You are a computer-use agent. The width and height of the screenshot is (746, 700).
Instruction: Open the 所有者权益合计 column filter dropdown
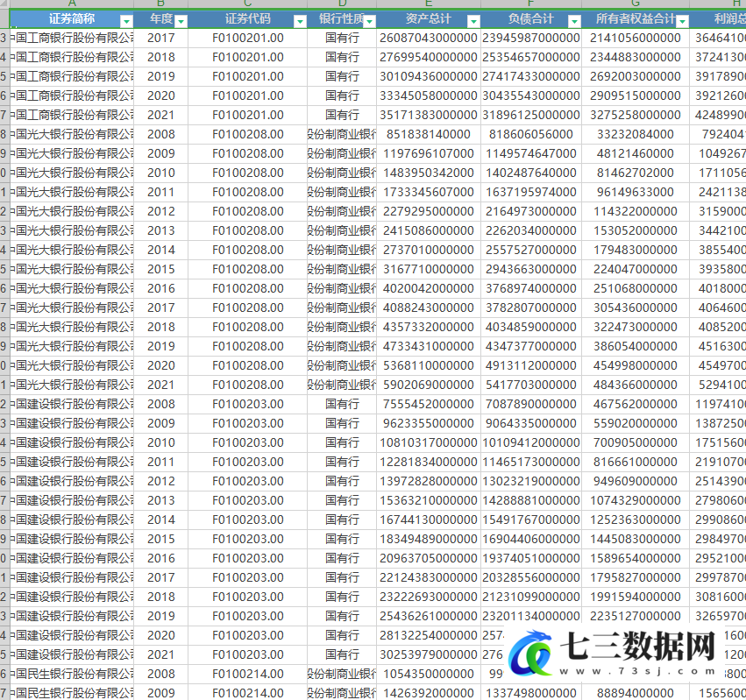[x=682, y=21]
